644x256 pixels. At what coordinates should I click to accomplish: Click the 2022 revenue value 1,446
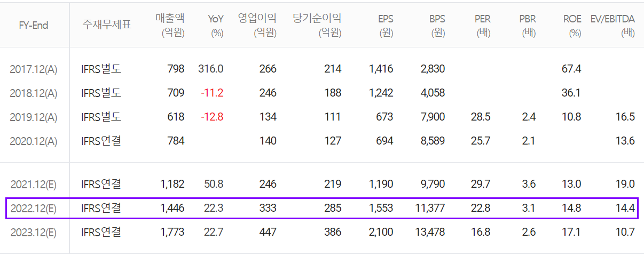(172, 208)
